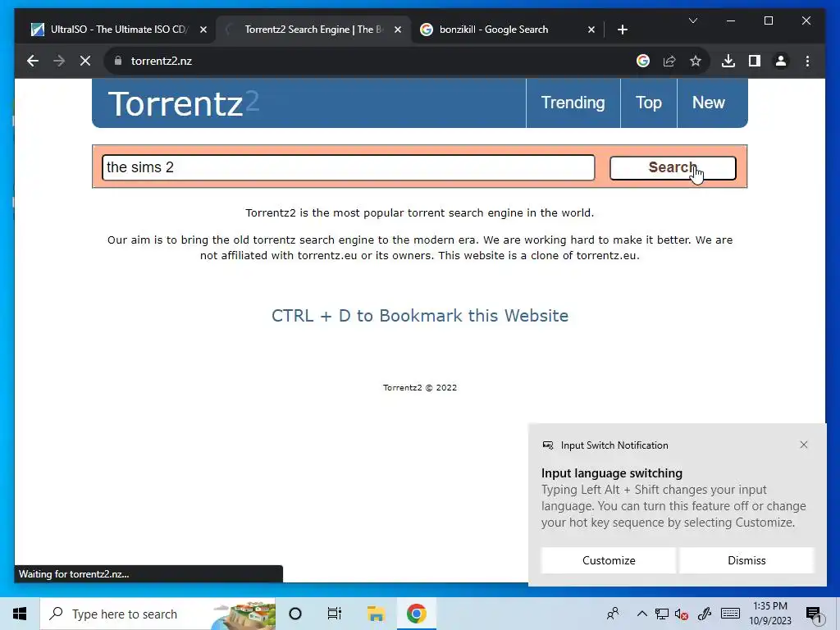The width and height of the screenshot is (840, 630).
Task: Click the forward navigation arrow
Action: coord(59,61)
